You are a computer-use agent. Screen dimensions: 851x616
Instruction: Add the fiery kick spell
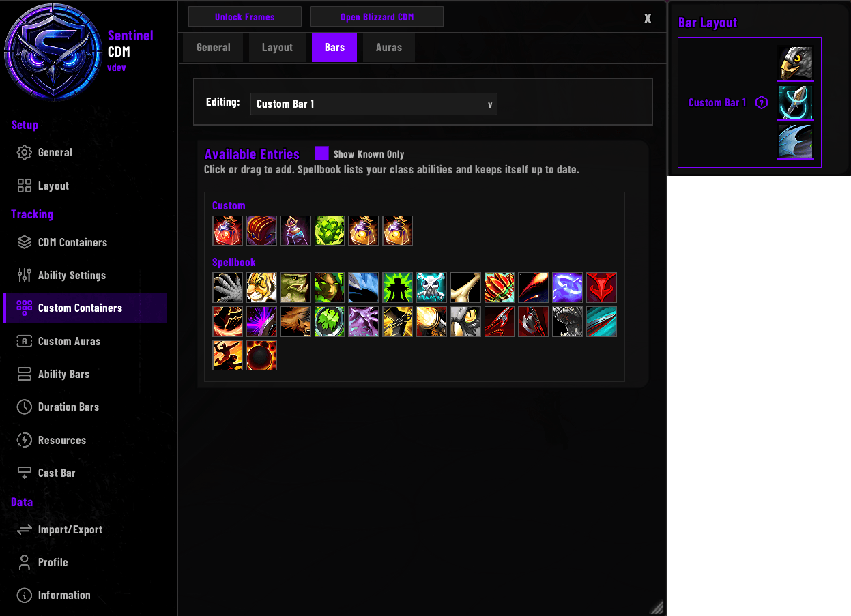[227, 321]
